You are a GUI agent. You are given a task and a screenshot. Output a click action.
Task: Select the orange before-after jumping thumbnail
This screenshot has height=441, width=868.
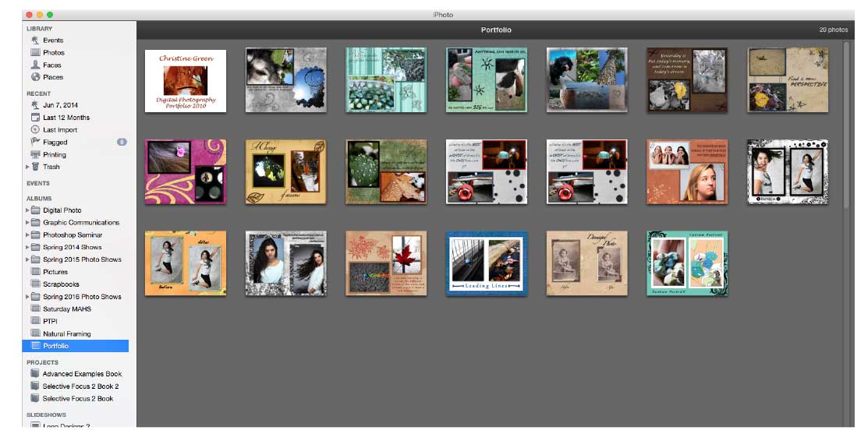click(x=186, y=263)
